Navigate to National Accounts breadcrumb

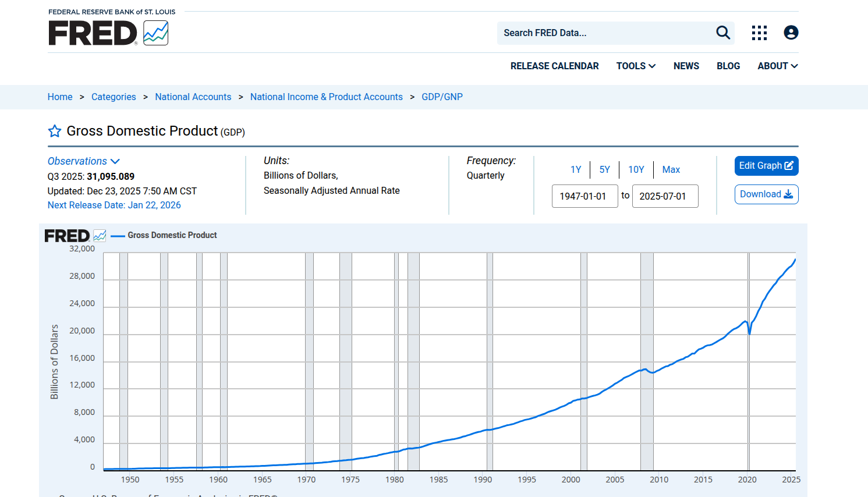(x=193, y=97)
